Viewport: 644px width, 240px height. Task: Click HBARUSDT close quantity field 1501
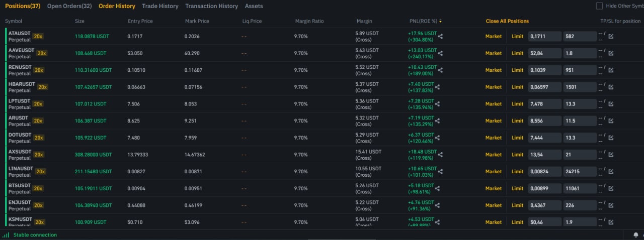tap(580, 87)
